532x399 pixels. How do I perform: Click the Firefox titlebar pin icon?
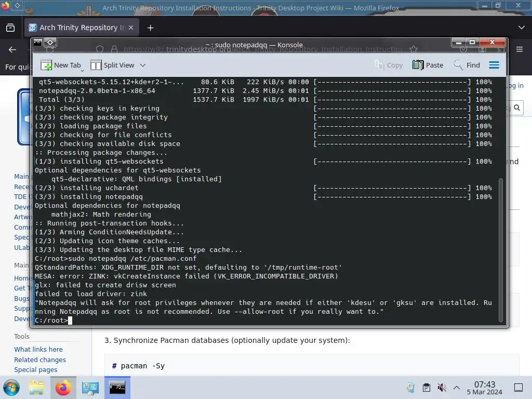tap(18, 5)
